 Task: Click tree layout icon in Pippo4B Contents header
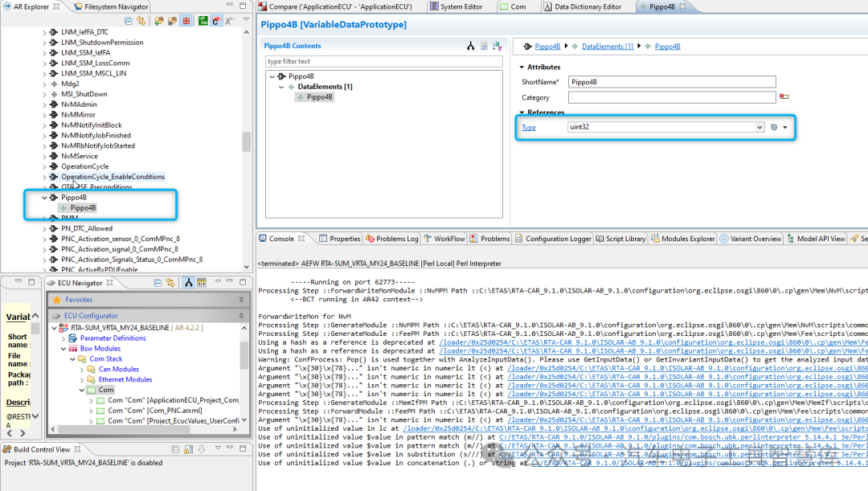point(470,46)
